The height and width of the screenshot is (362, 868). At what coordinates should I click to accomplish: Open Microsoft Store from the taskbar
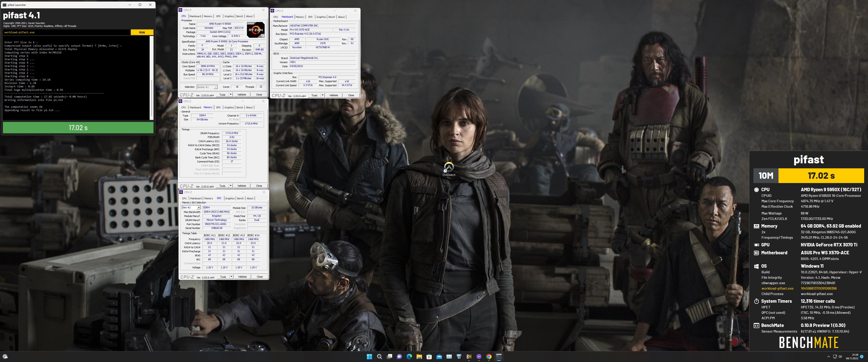click(429, 357)
